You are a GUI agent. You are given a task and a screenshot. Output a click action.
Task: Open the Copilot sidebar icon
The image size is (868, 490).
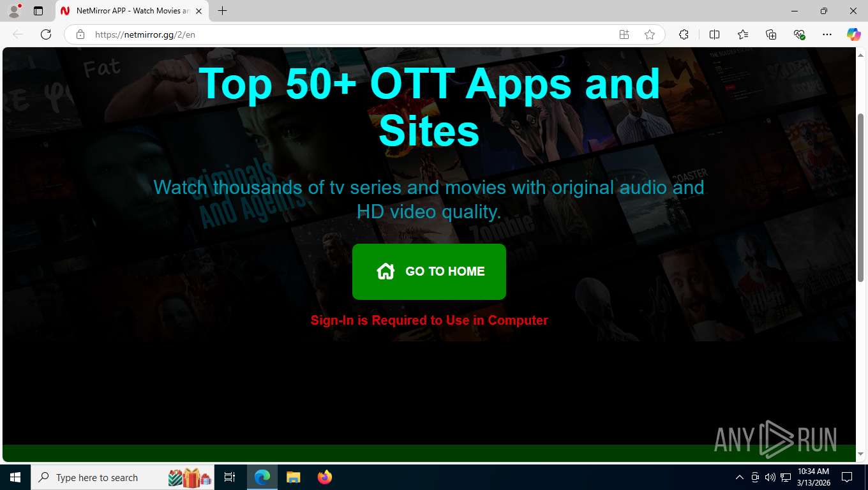854,34
